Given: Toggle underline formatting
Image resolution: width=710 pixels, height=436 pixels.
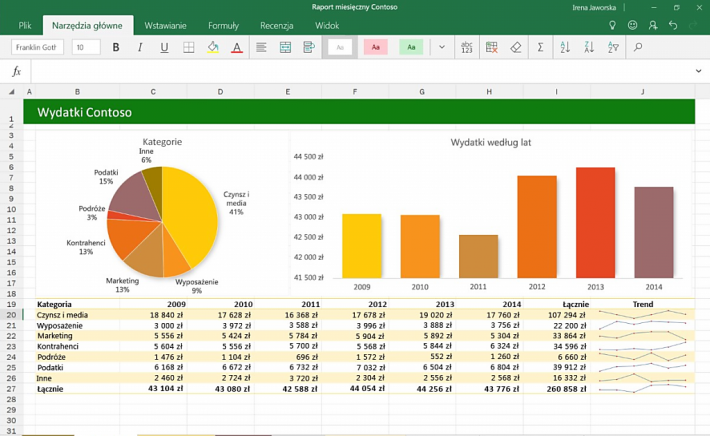Looking at the screenshot, I should [164, 47].
